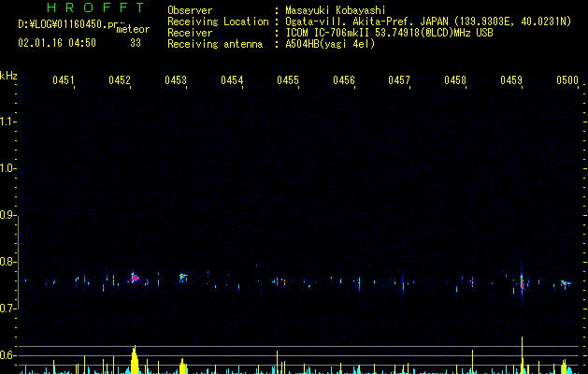Click the 0.6 kHz frequency label
The height and width of the screenshot is (374, 588).
(7, 355)
